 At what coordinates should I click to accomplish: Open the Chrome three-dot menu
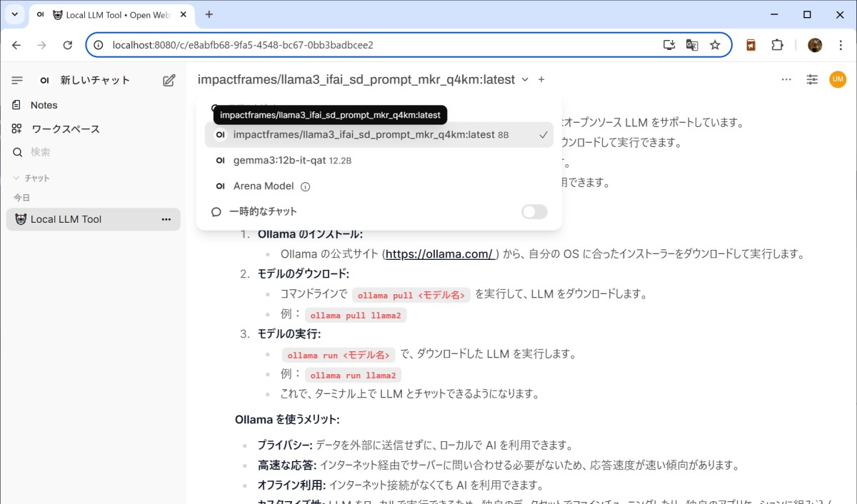[x=841, y=45]
